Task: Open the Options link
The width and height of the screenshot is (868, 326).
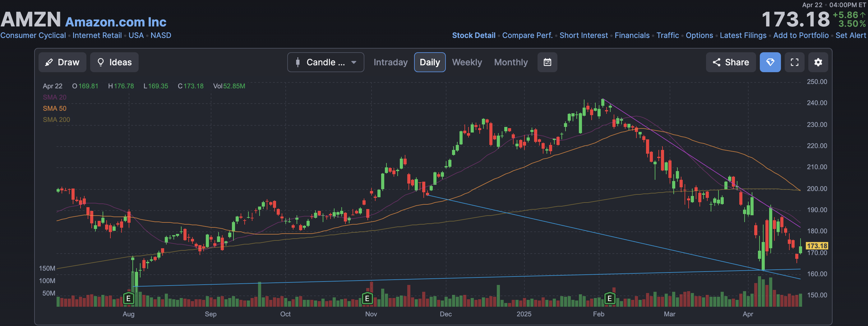Action: click(x=699, y=35)
